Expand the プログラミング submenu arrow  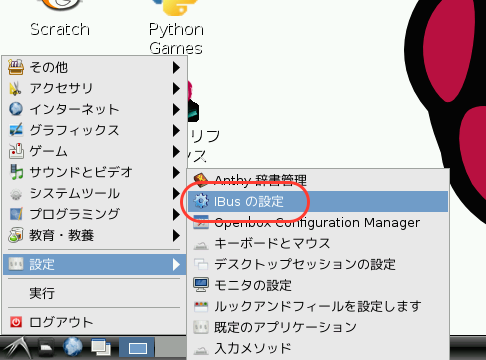point(176,214)
